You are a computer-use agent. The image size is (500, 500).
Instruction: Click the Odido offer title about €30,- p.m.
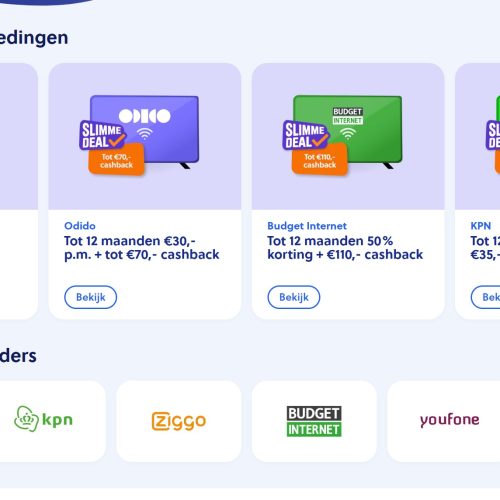pyautogui.click(x=142, y=248)
